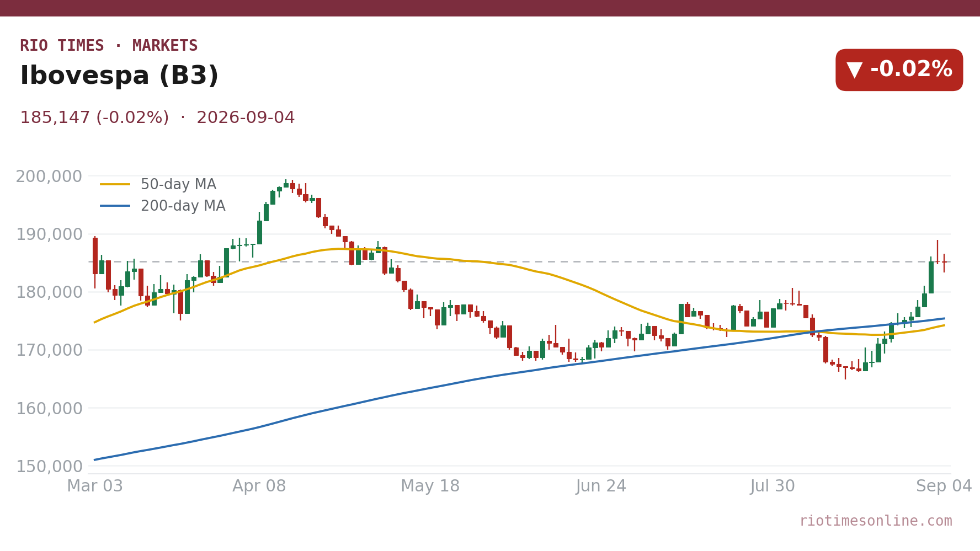The image size is (980, 551).
Task: Click the Jun 24 x-axis date label
Action: [601, 486]
